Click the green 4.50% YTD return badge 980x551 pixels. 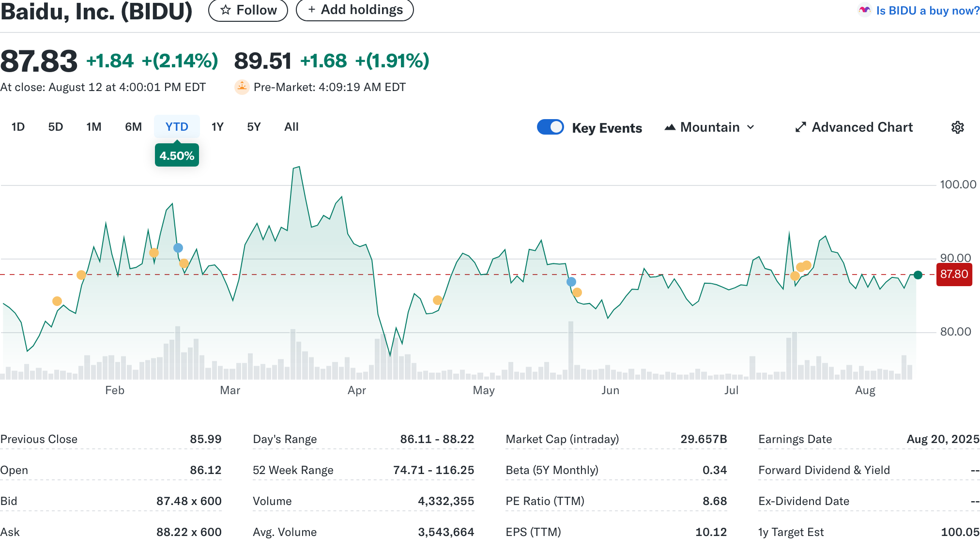pos(177,156)
